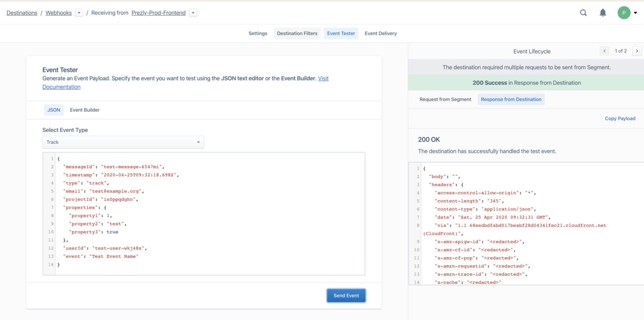Open the Prezly-Prod-Frontend source link

158,13
